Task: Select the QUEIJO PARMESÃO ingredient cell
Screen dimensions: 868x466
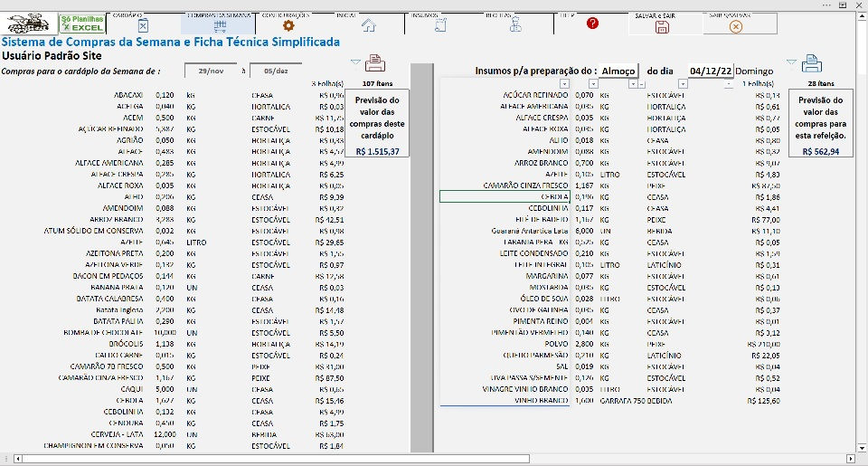Action: click(x=535, y=356)
